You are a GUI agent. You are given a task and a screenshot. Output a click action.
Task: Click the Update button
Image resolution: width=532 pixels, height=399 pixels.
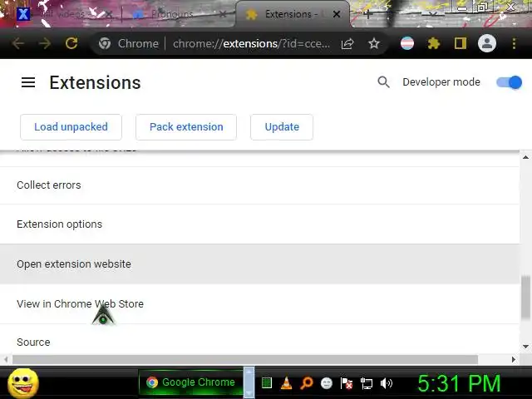coord(282,127)
